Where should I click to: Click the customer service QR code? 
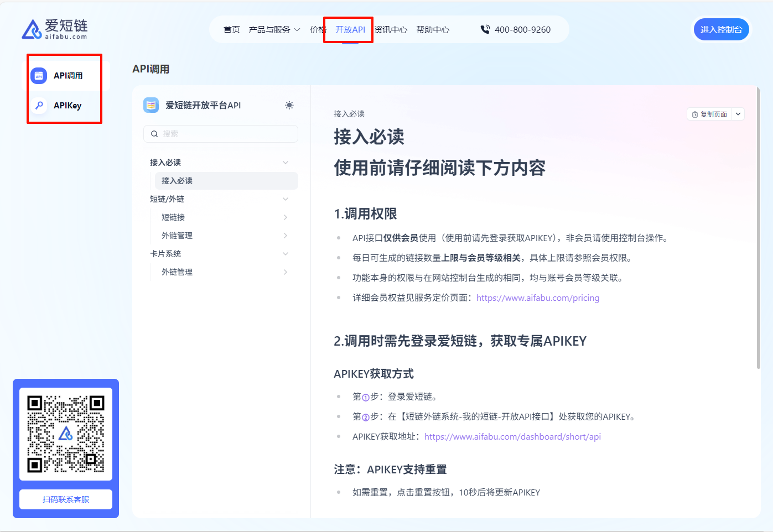[66, 434]
